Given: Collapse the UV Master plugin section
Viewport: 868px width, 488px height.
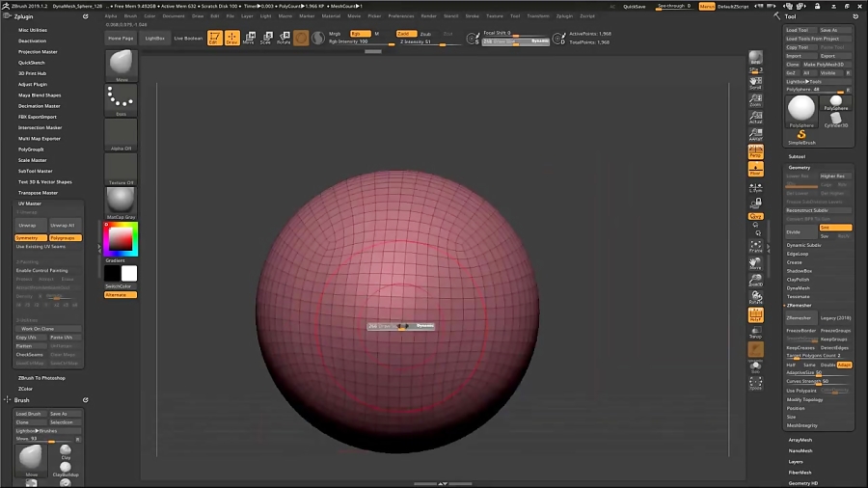Looking at the screenshot, I should coord(30,203).
